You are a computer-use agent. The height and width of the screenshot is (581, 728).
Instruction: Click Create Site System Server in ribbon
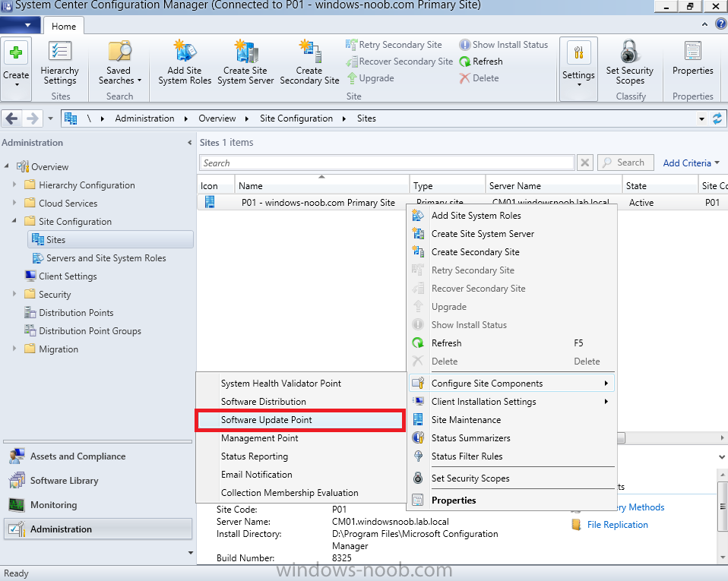(245, 62)
